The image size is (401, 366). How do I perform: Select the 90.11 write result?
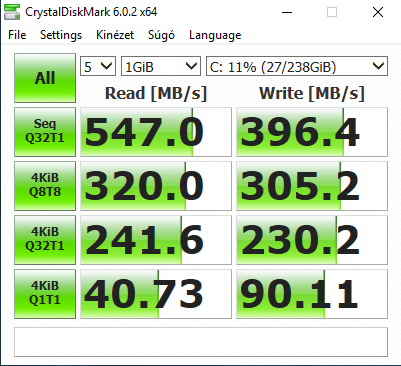312,294
